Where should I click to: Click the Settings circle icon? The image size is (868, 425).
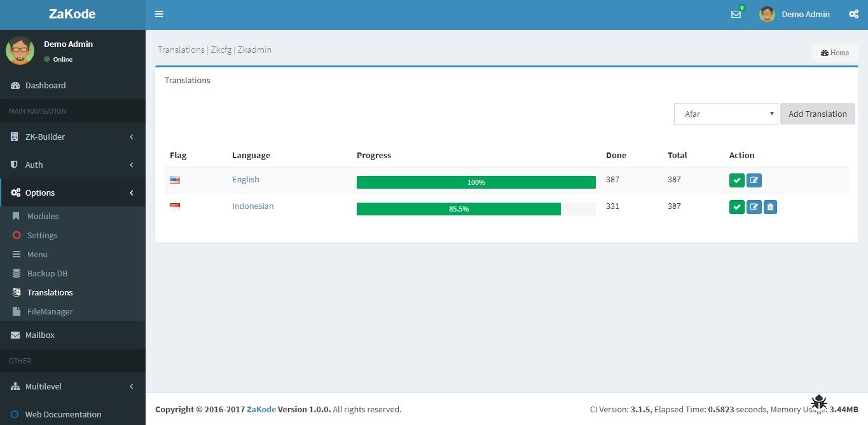pyautogui.click(x=17, y=235)
